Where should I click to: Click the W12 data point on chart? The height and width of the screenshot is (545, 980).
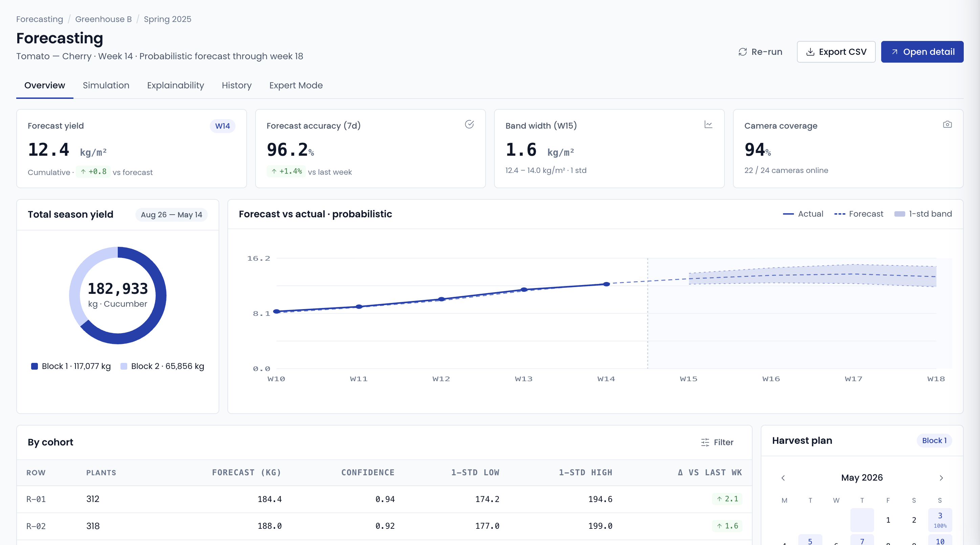pos(441,299)
